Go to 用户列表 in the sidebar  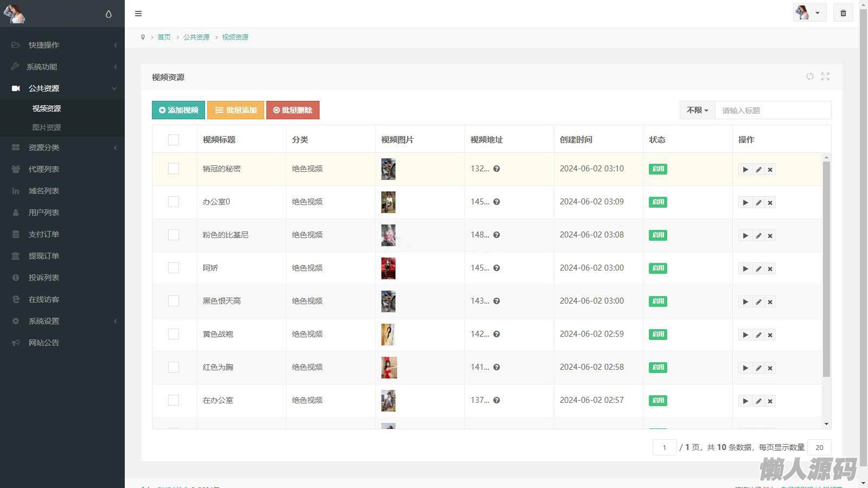pyautogui.click(x=44, y=213)
